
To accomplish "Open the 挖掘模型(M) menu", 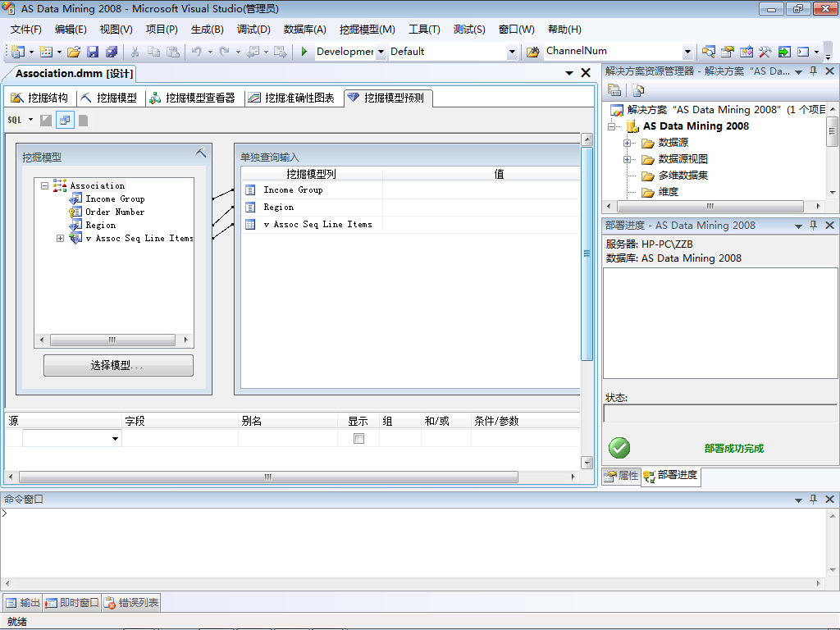I will tap(367, 30).
